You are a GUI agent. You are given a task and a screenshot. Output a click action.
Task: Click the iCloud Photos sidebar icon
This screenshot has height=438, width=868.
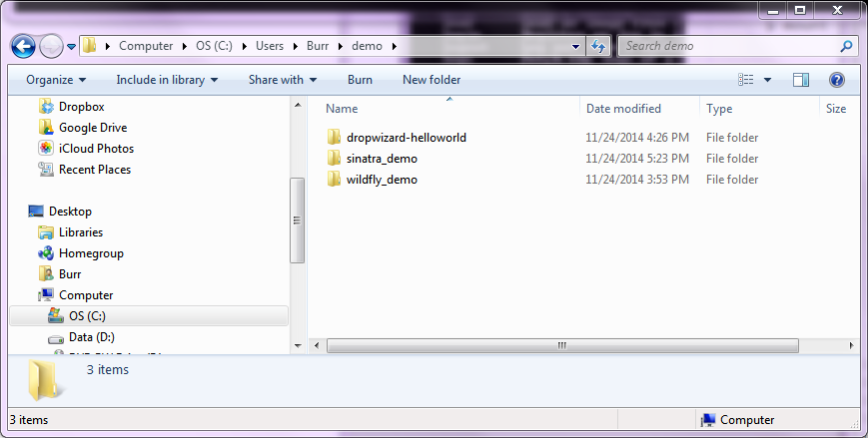click(x=45, y=149)
